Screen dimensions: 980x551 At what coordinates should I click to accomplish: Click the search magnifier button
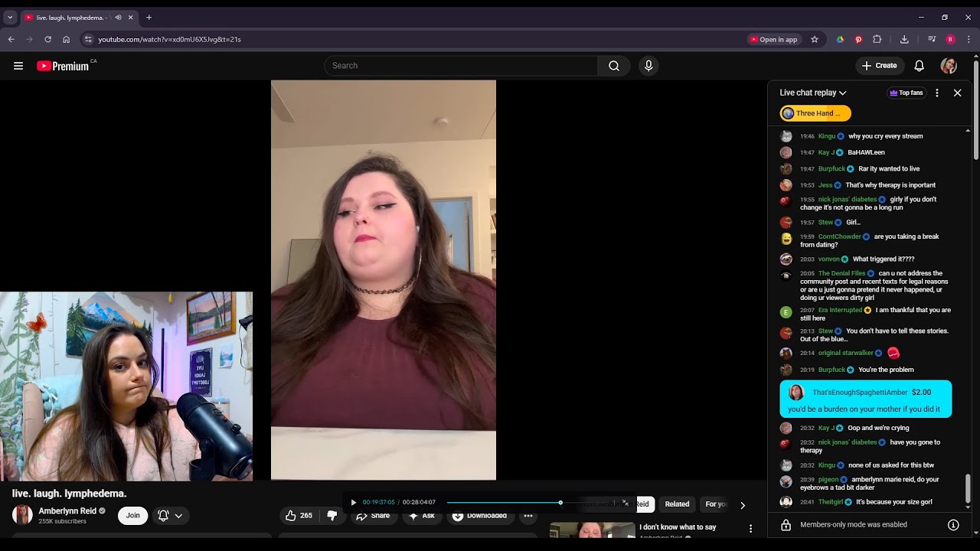pos(614,66)
